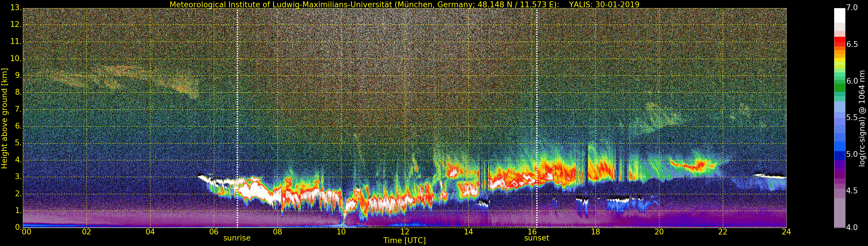Click the '7.' tick on the height axis

click(x=18, y=109)
